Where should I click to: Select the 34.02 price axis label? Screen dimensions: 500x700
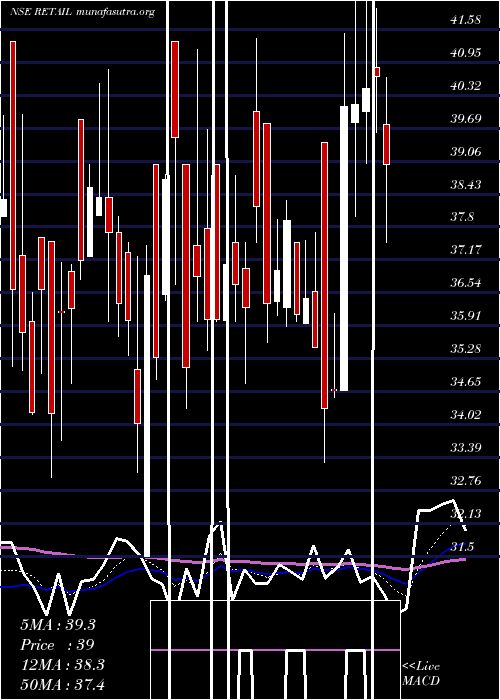466,415
